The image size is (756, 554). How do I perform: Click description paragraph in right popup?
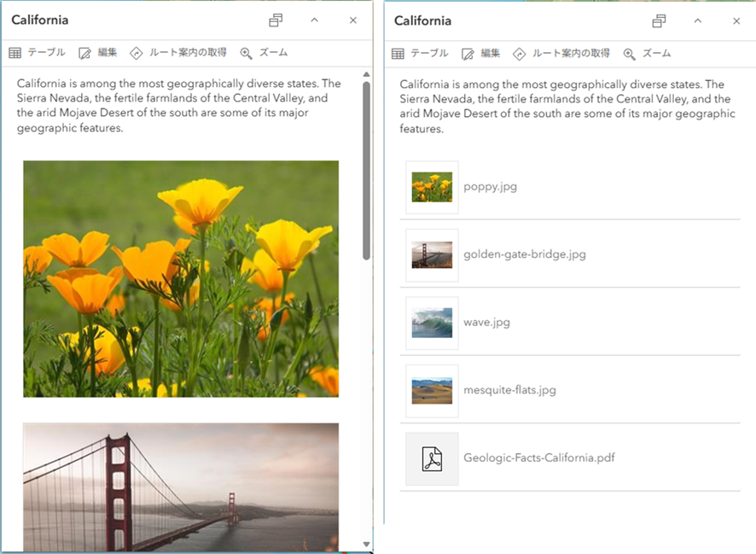[567, 107]
